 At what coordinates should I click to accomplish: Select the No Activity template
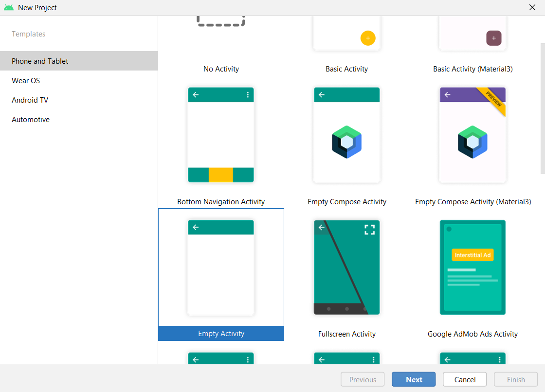[x=221, y=49]
